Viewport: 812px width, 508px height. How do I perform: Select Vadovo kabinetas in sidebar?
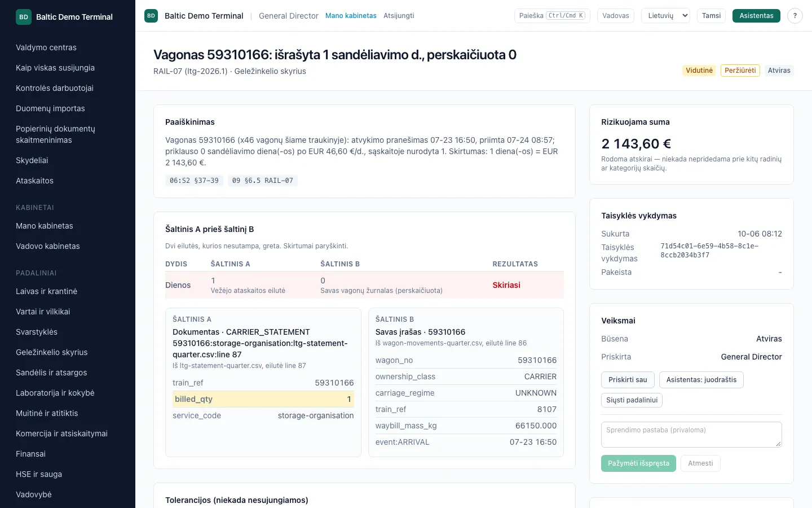(48, 246)
